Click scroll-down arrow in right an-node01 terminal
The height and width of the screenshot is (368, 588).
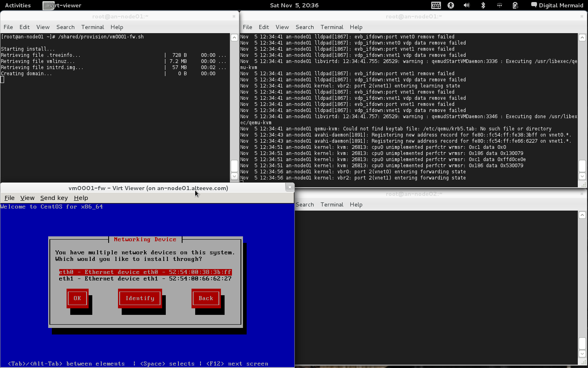pyautogui.click(x=582, y=176)
